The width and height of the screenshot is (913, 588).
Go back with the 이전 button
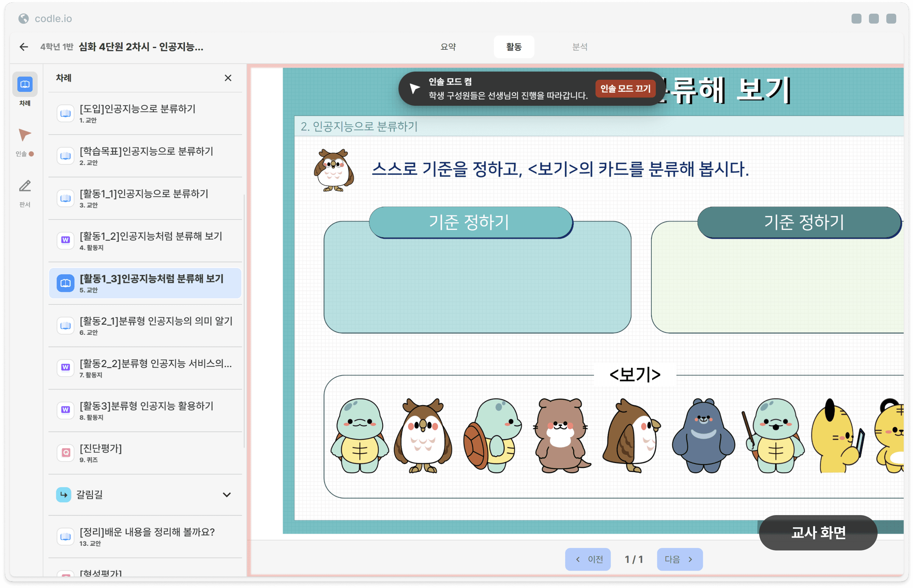[588, 559]
